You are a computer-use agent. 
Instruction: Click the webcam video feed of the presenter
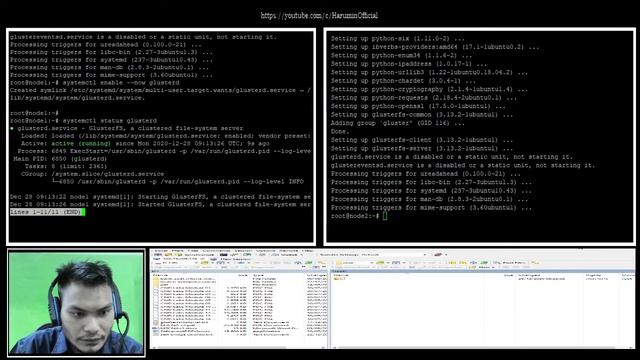pos(76,303)
